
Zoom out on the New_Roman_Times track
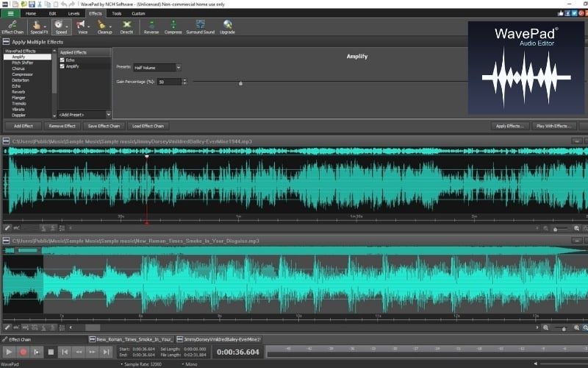click(x=545, y=328)
